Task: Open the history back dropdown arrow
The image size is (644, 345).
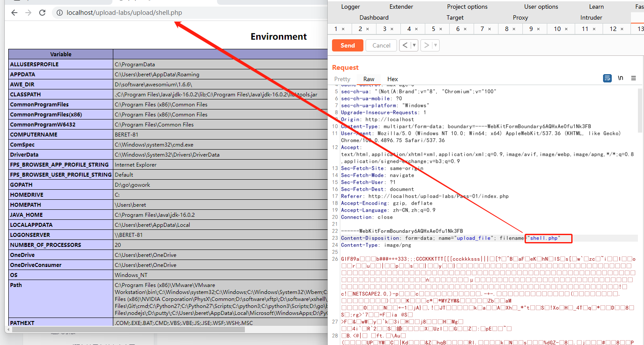Action: [x=414, y=45]
